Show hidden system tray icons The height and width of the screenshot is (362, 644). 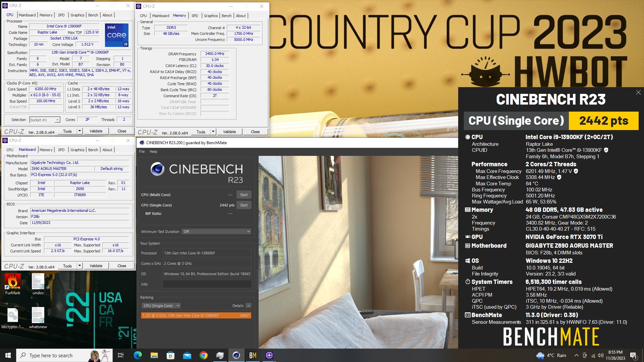[576, 355]
